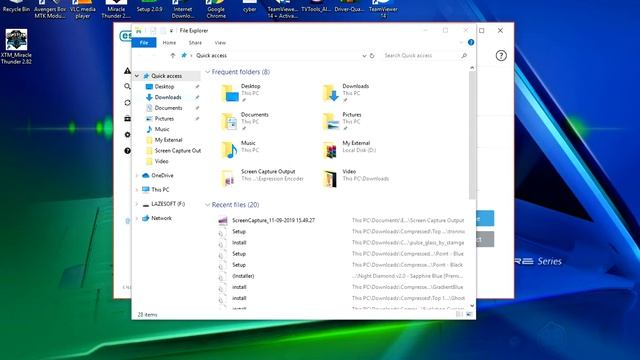
Task: Open the File tab in File Explorer
Action: coord(144,42)
